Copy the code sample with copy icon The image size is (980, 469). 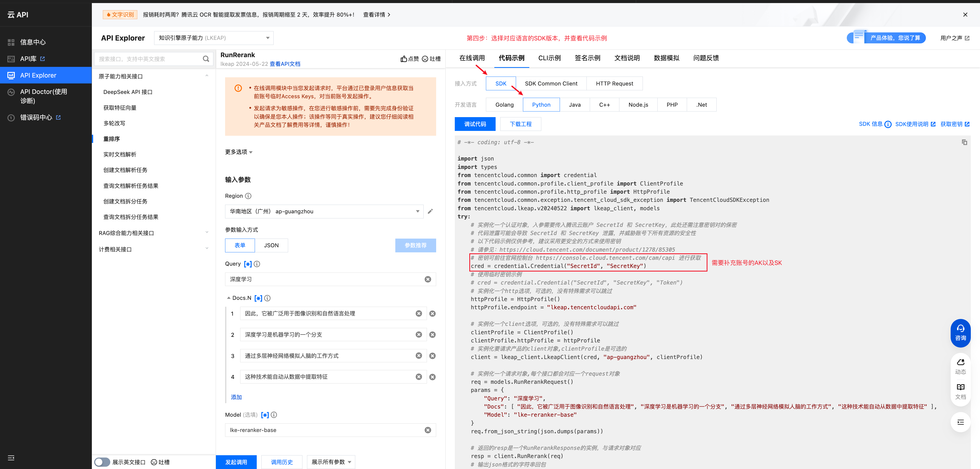(x=964, y=142)
